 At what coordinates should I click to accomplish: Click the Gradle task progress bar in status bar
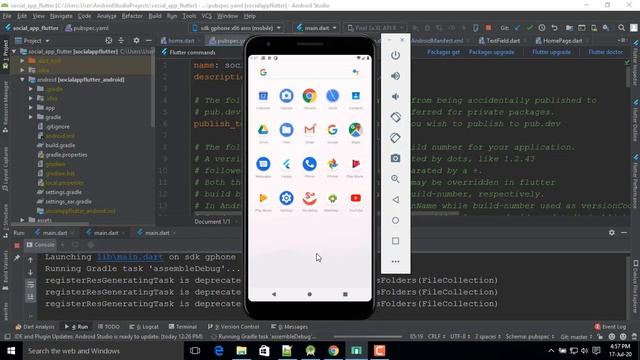[x=367, y=337]
